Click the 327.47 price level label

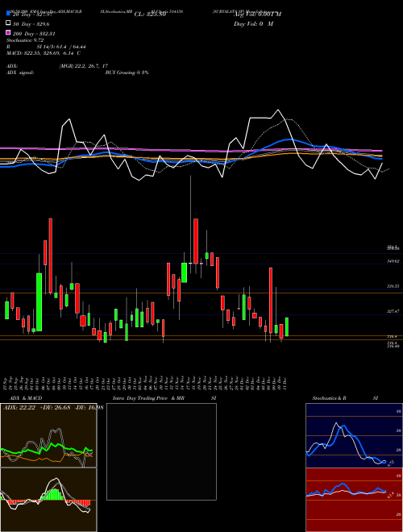tap(393, 311)
